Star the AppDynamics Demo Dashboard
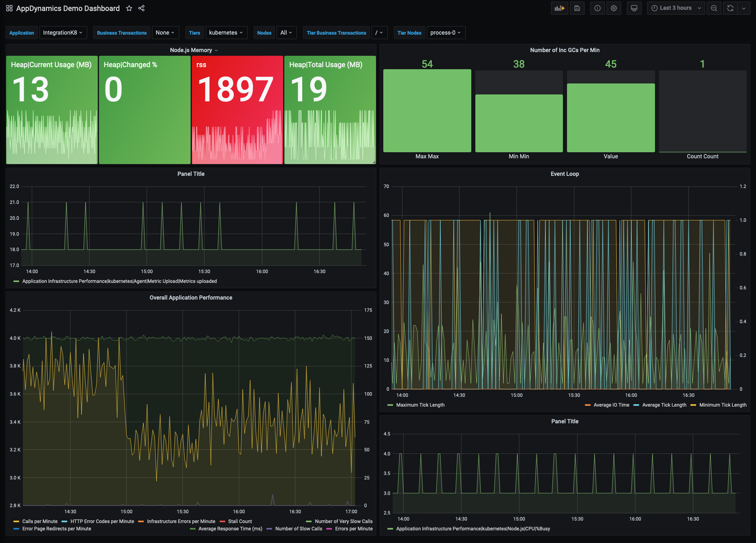The image size is (756, 543). click(129, 8)
